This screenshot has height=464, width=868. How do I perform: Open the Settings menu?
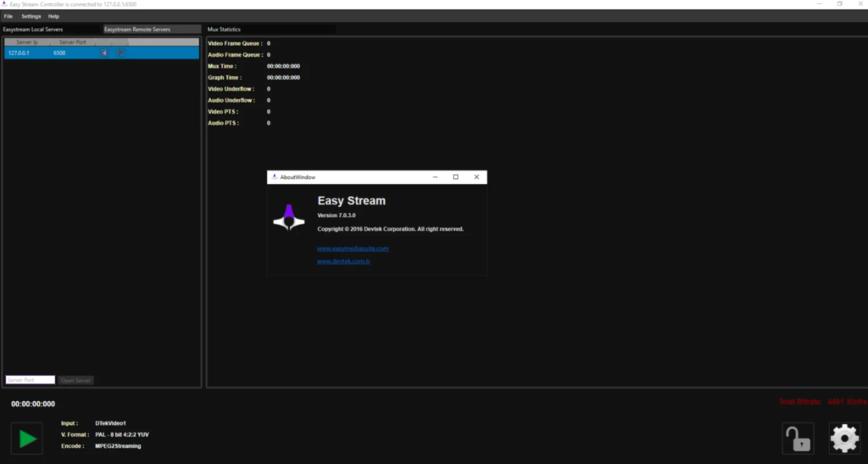click(31, 16)
